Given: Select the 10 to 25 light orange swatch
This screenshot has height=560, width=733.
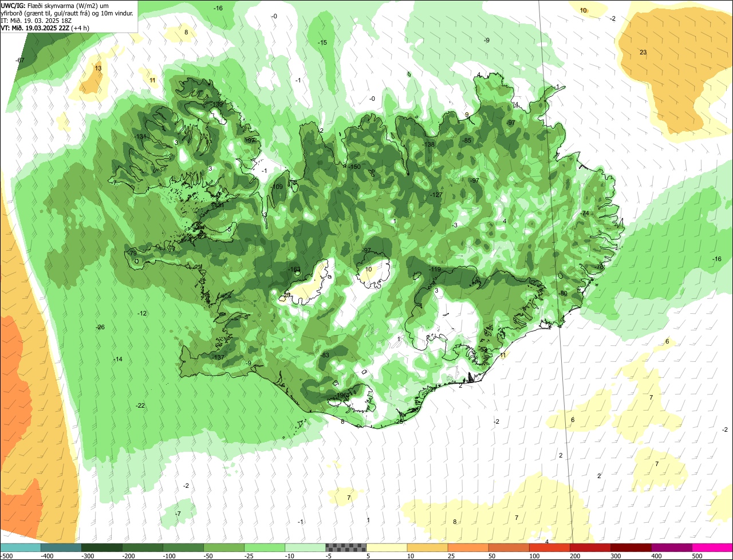Looking at the screenshot, I should pyautogui.click(x=428, y=547).
